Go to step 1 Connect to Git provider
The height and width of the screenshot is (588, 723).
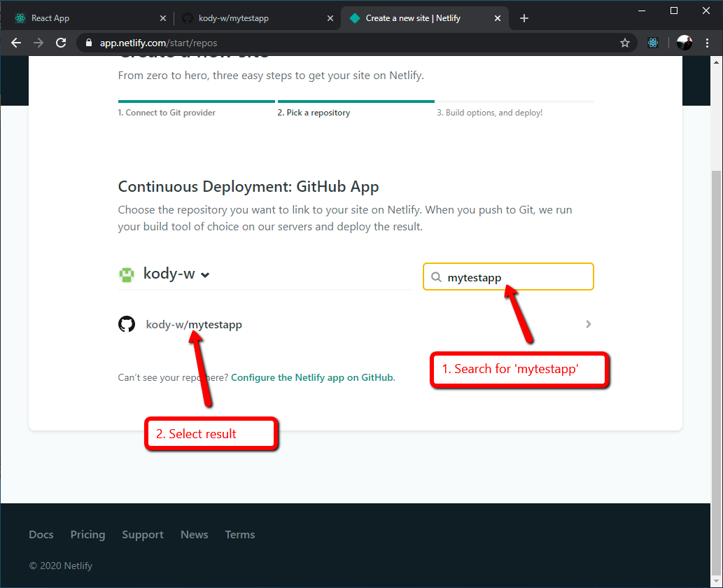[167, 113]
